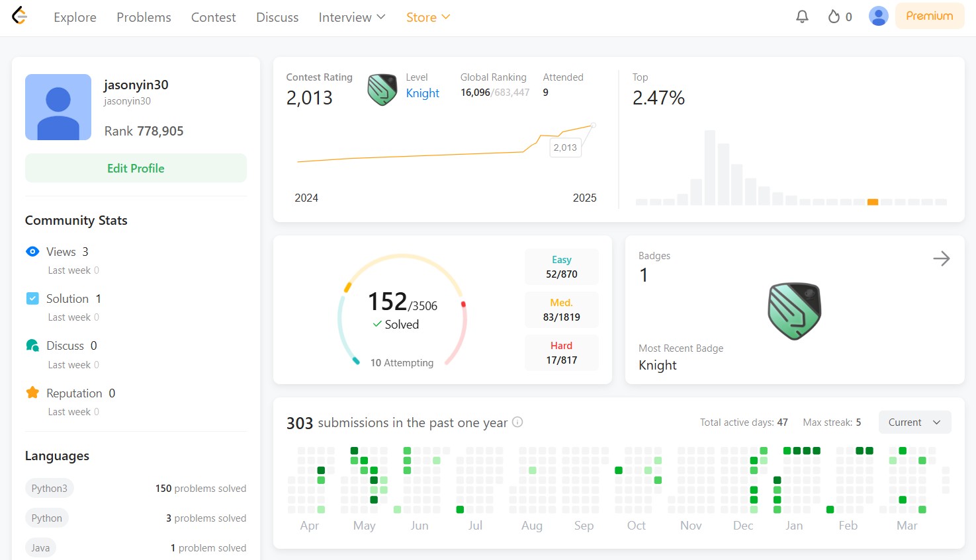Click the Badges count 1
The height and width of the screenshot is (560, 976).
tap(643, 275)
